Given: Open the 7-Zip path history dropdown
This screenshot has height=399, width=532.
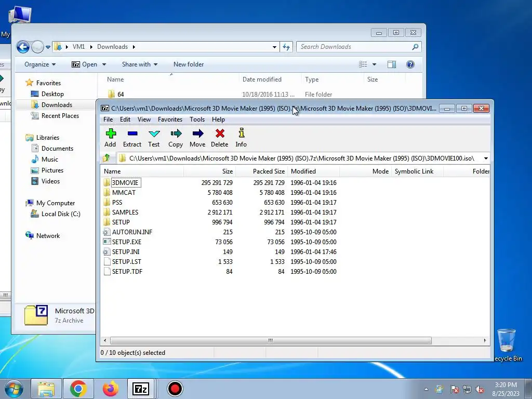Looking at the screenshot, I should 486,158.
